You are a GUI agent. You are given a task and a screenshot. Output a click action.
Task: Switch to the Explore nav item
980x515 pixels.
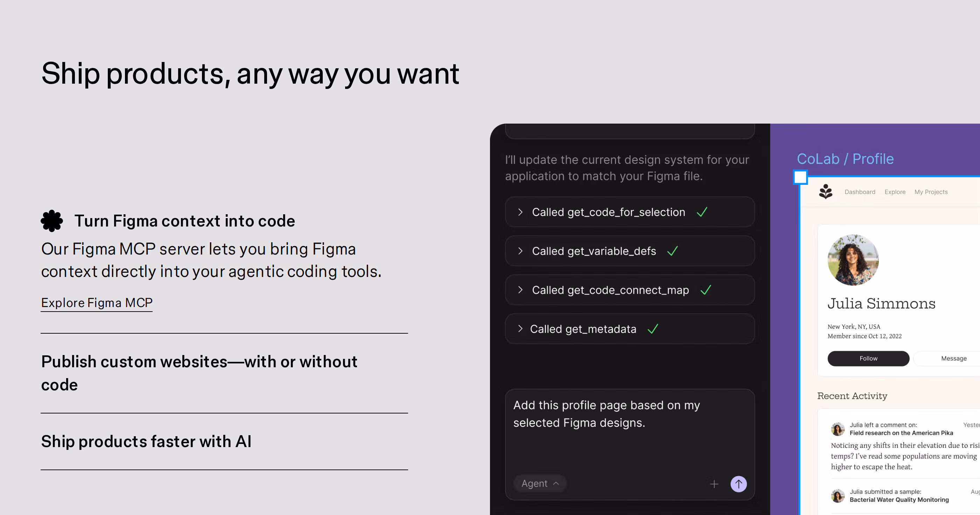click(895, 192)
